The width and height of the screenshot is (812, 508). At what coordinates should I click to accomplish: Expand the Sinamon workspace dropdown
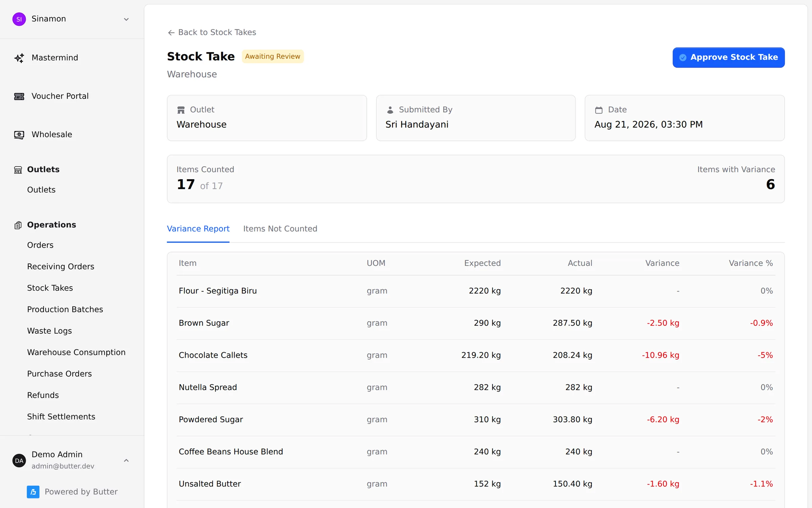click(126, 19)
